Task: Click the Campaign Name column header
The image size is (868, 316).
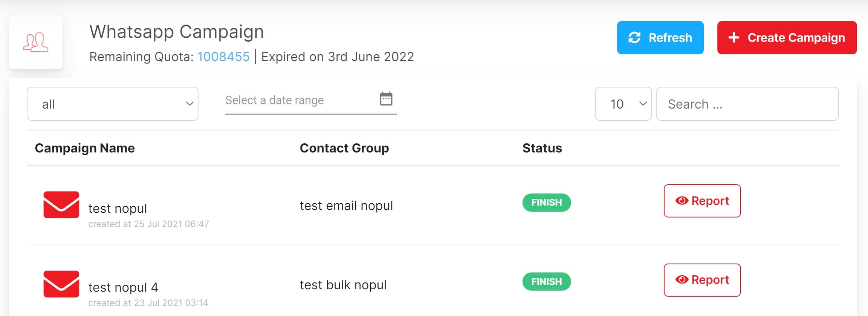Action: coord(85,148)
